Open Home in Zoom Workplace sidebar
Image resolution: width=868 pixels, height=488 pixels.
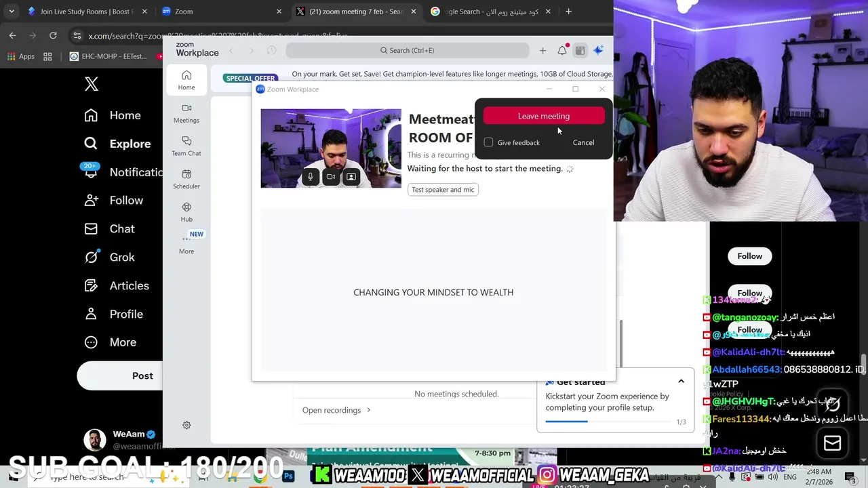[186, 80]
